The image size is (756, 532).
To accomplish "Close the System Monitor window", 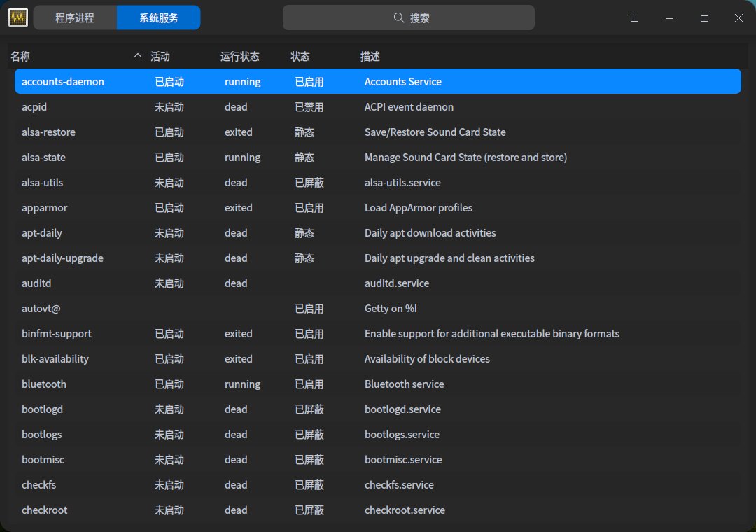I will pos(738,18).
